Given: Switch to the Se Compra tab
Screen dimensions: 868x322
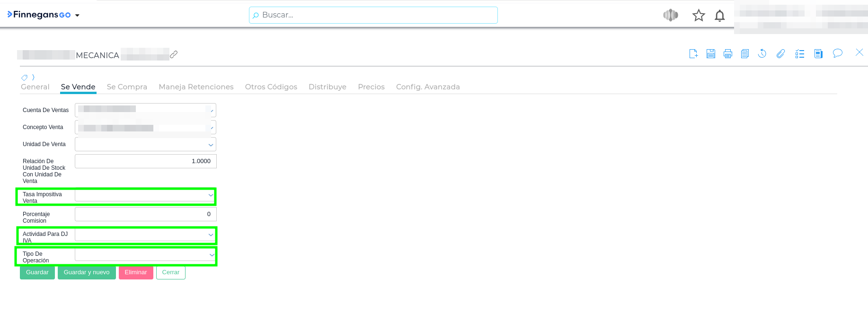Looking at the screenshot, I should click(127, 87).
